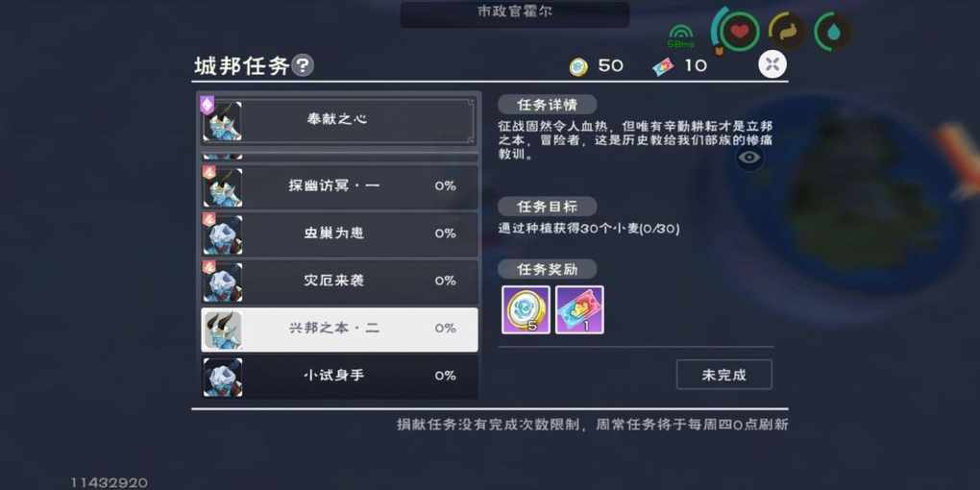Select the 探幽访冥·一 quest
The width and height of the screenshot is (980, 490).
pos(339,186)
